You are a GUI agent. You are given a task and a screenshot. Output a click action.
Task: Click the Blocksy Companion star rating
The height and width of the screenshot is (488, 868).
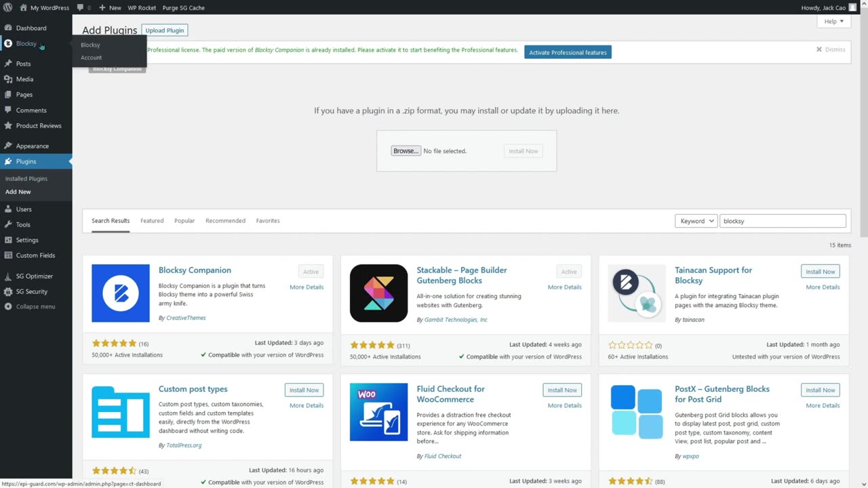(x=114, y=344)
